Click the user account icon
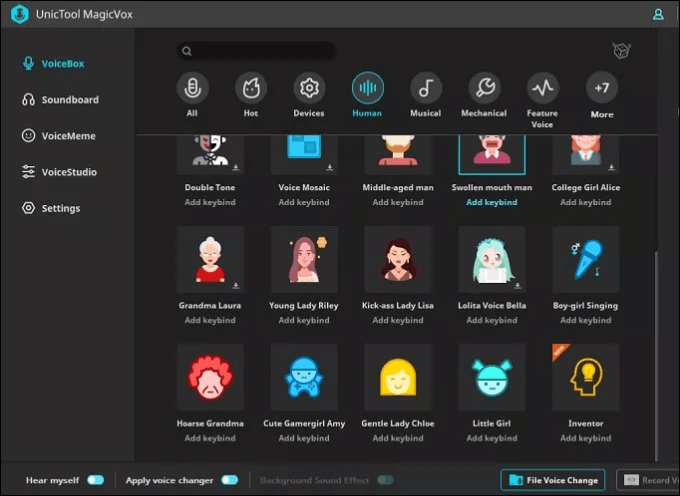Image resolution: width=680 pixels, height=496 pixels. (x=658, y=14)
